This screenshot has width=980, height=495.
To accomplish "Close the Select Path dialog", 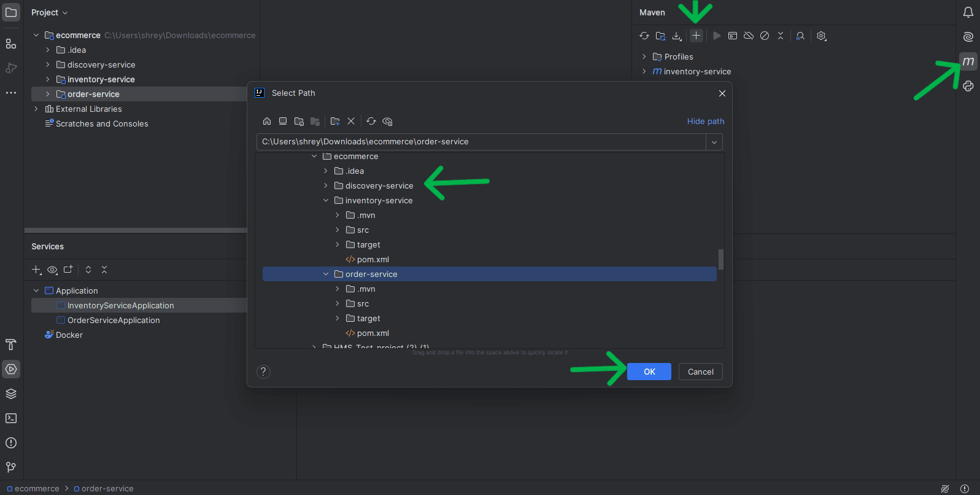I will tap(722, 93).
